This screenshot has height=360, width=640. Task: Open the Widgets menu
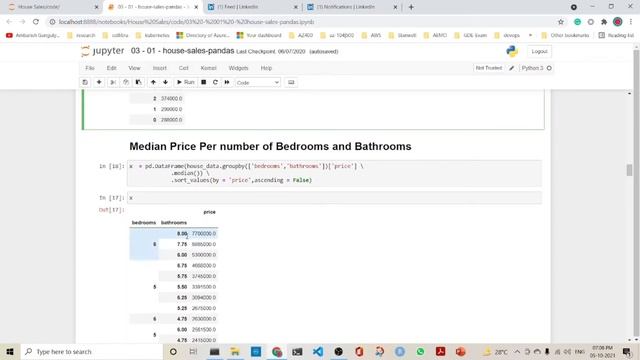pos(238,68)
